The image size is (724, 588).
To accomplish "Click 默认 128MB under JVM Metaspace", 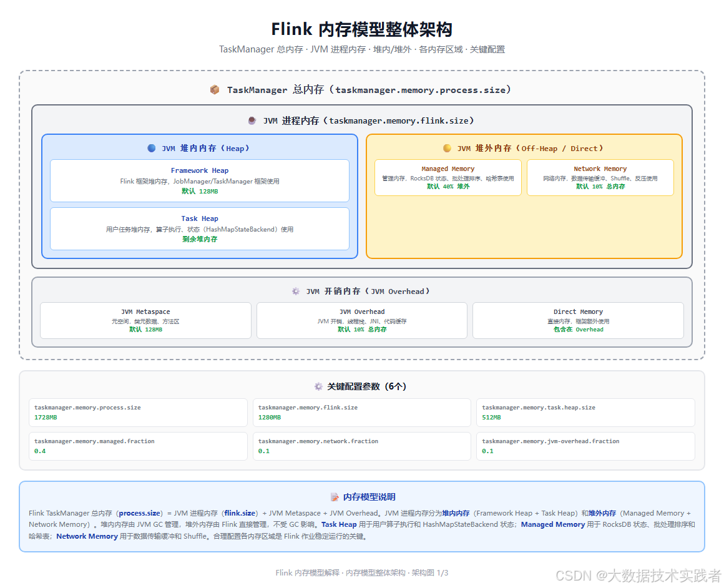I will [x=145, y=330].
